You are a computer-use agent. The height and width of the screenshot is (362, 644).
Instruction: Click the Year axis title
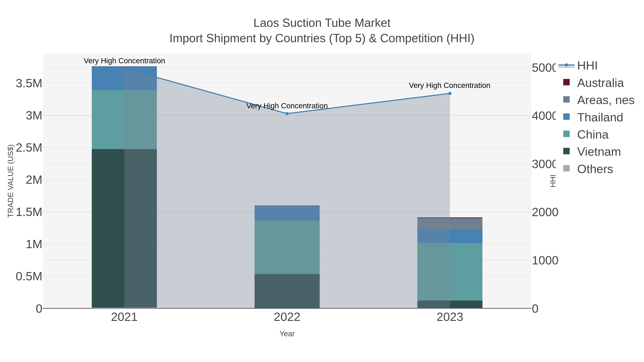(x=287, y=334)
